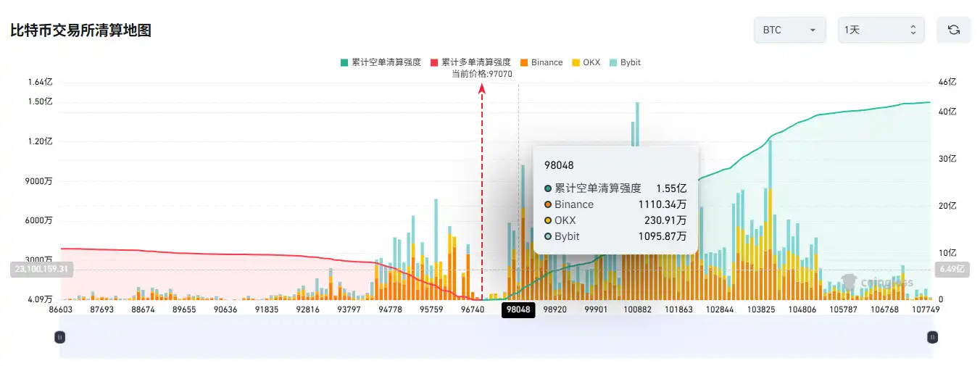Click red swatch of 累计多单清算强度 legend
The image size is (980, 366).
(434, 62)
